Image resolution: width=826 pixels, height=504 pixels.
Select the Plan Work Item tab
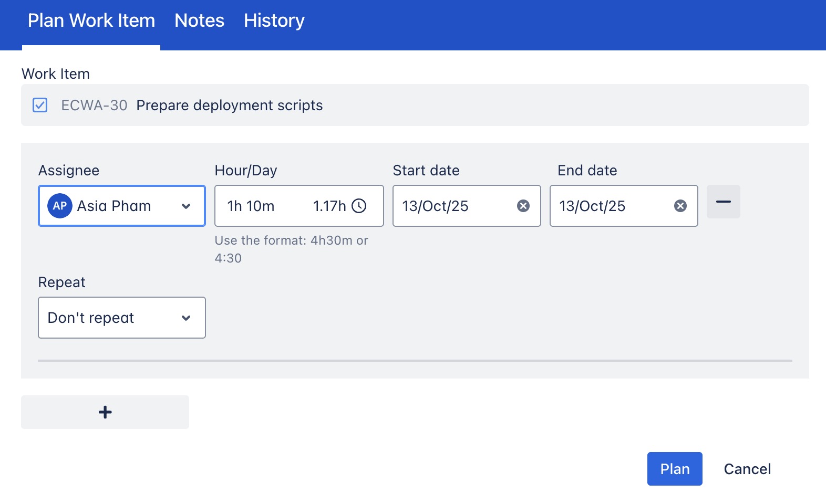[x=91, y=21]
